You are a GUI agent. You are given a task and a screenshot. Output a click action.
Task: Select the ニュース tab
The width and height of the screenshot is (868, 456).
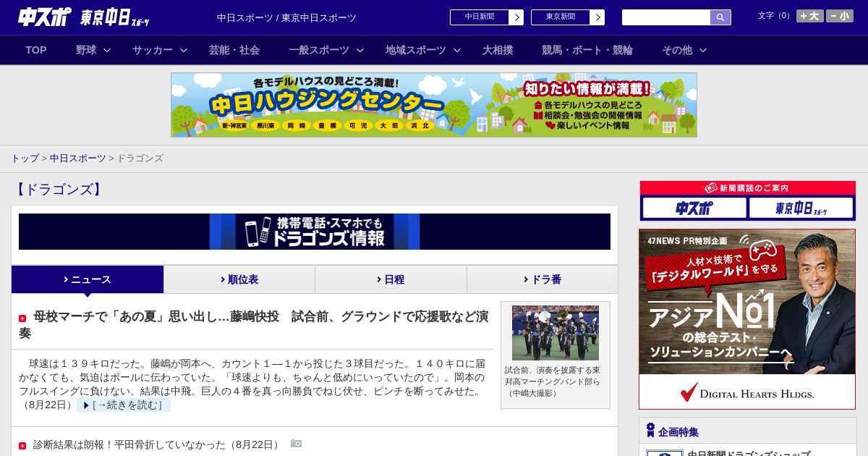88,279
